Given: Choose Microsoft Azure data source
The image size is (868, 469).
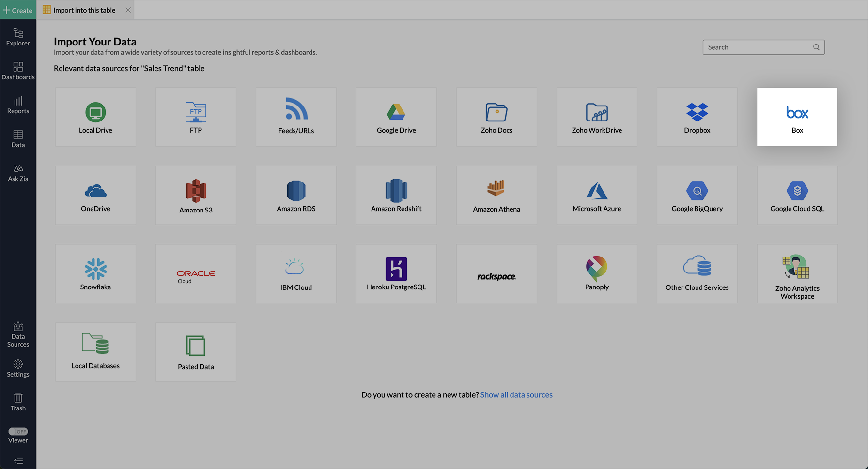Looking at the screenshot, I should point(597,195).
